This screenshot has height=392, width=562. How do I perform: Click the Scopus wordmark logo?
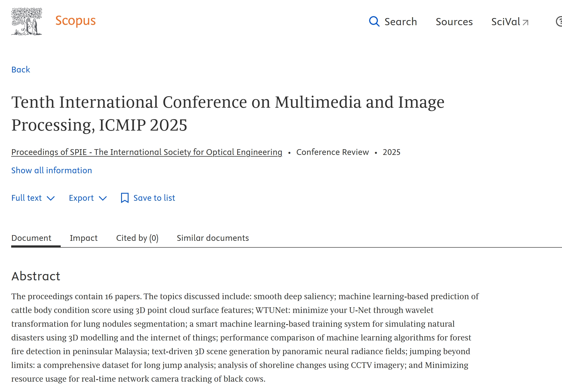75,21
